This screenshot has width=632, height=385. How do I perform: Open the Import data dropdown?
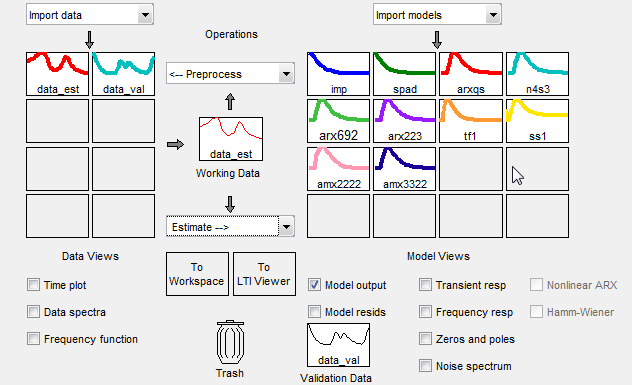tap(90, 15)
